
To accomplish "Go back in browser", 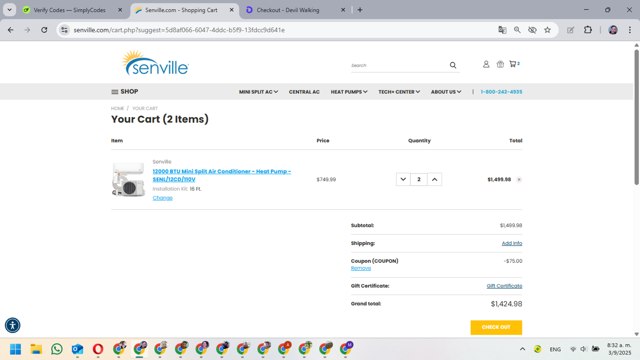I will click(x=11, y=30).
